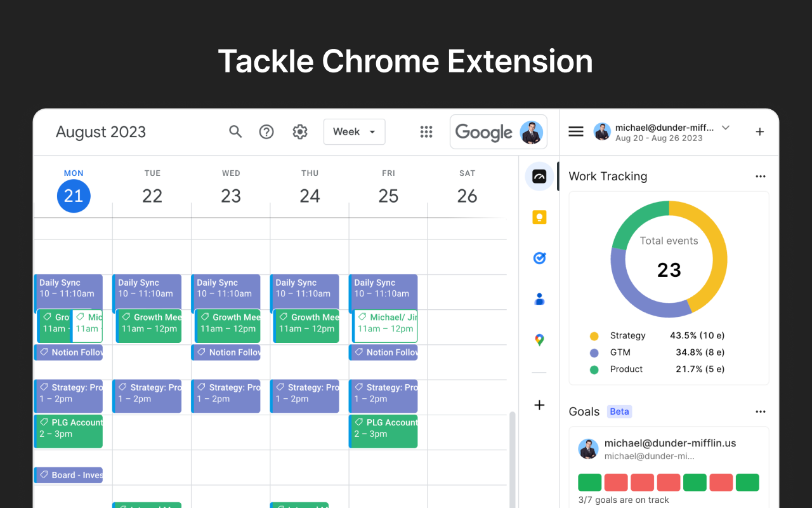Open Google Maps sidebar icon
Screen dimensions: 812x508
pyautogui.click(x=539, y=339)
